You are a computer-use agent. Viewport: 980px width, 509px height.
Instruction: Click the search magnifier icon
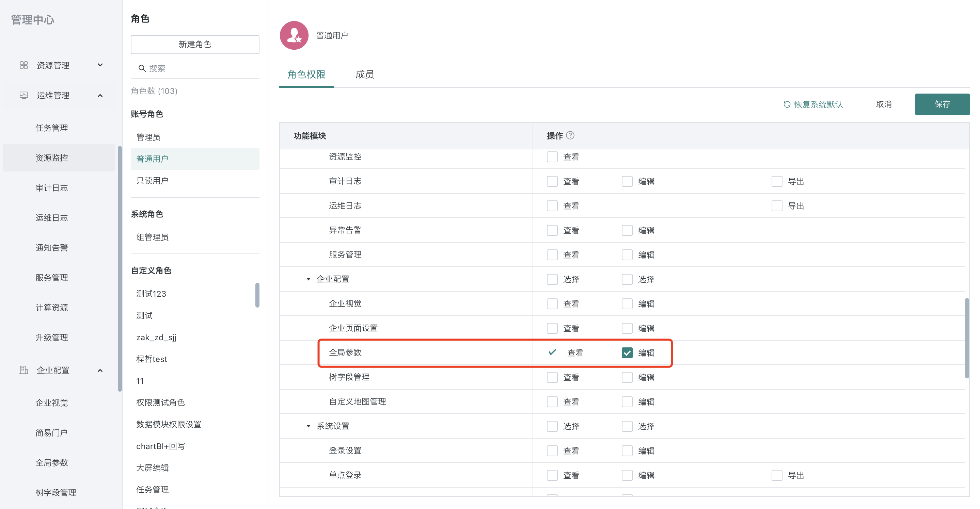142,68
